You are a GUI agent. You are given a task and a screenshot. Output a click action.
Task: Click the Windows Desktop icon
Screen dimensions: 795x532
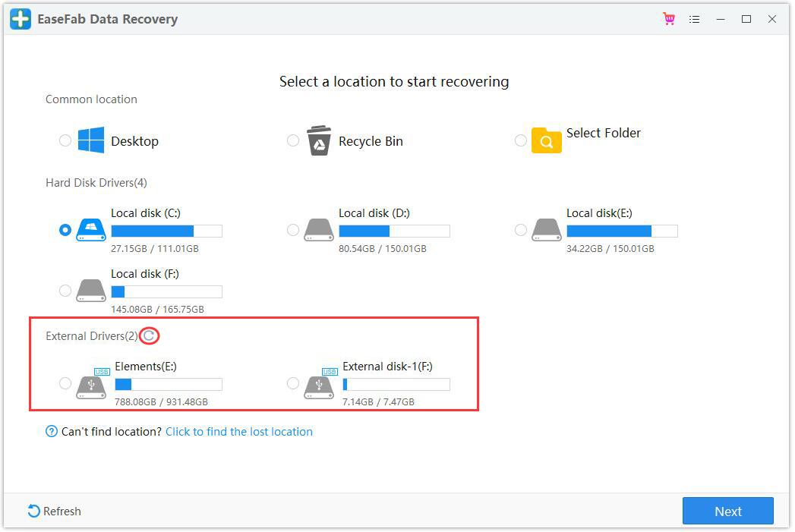tap(91, 140)
